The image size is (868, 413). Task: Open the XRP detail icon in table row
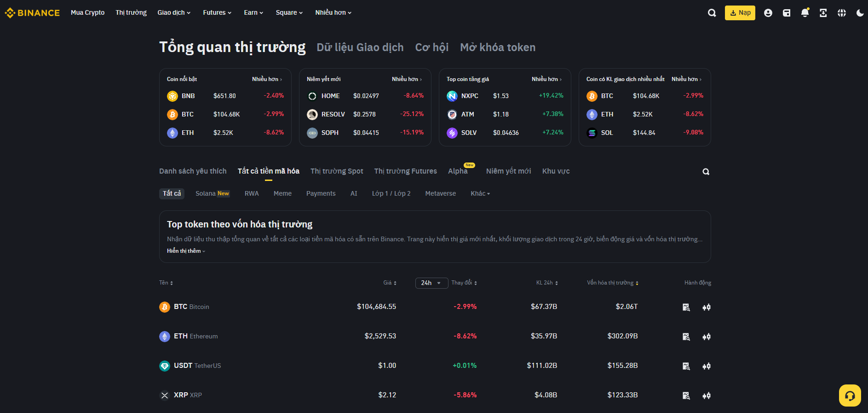click(686, 396)
